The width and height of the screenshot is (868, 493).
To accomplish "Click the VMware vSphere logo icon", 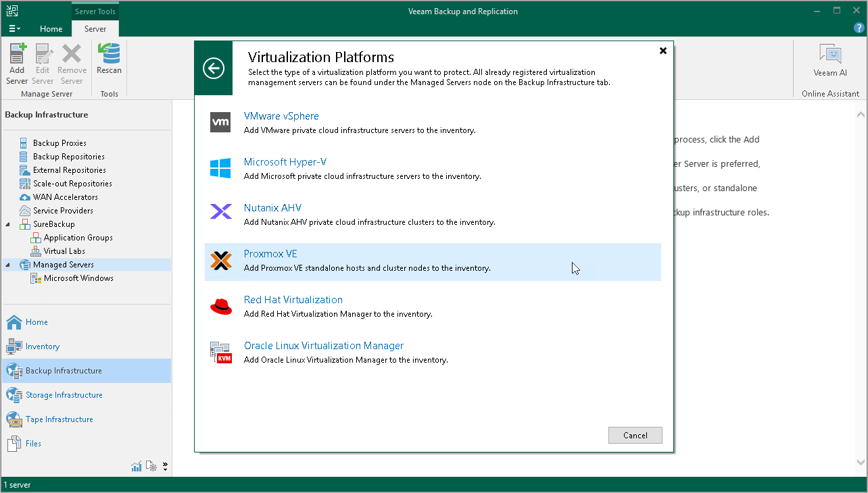I will (221, 122).
